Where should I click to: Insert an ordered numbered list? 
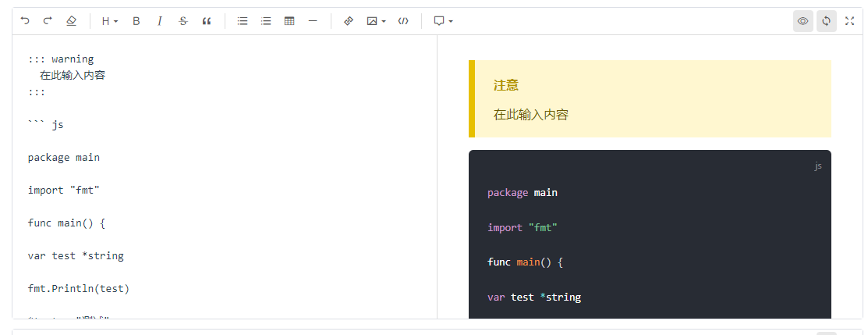pos(266,21)
